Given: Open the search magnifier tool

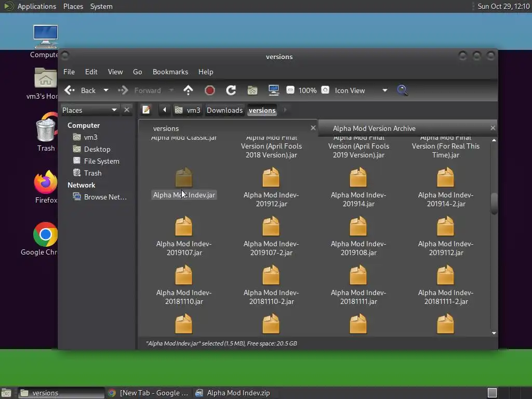Looking at the screenshot, I should click(x=402, y=90).
